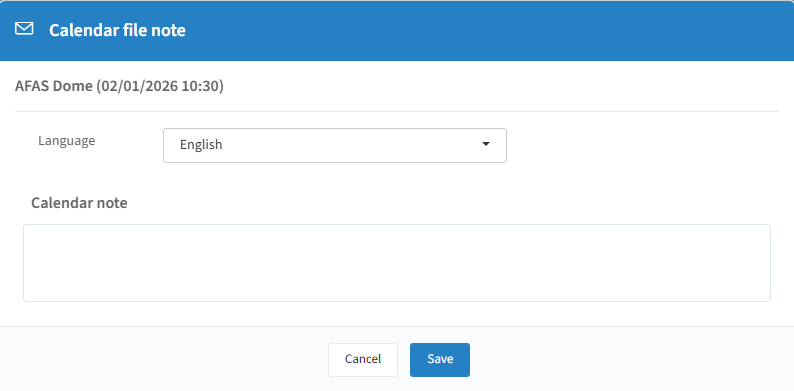Open the Language dropdown showing English
This screenshot has height=391, width=794.
click(335, 145)
